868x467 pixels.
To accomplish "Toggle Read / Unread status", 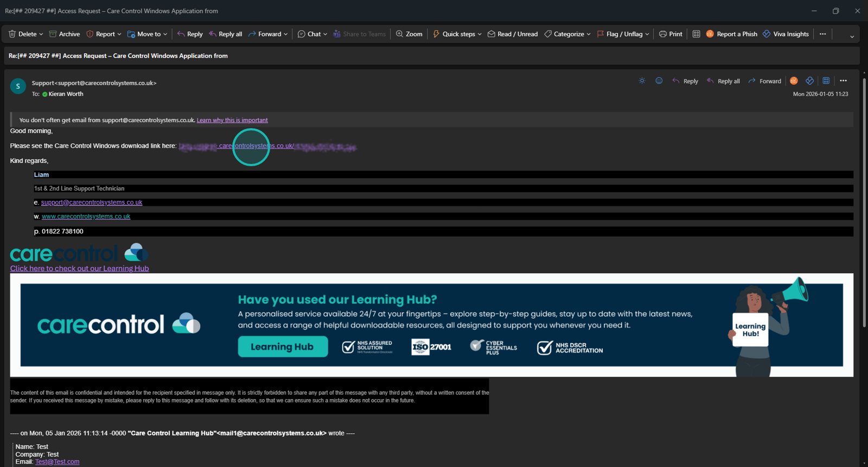I will pyautogui.click(x=513, y=34).
